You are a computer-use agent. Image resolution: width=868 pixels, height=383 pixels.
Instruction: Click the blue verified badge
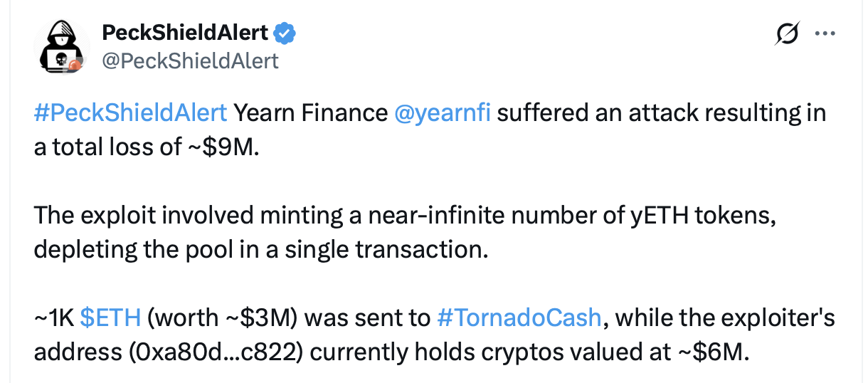286,32
